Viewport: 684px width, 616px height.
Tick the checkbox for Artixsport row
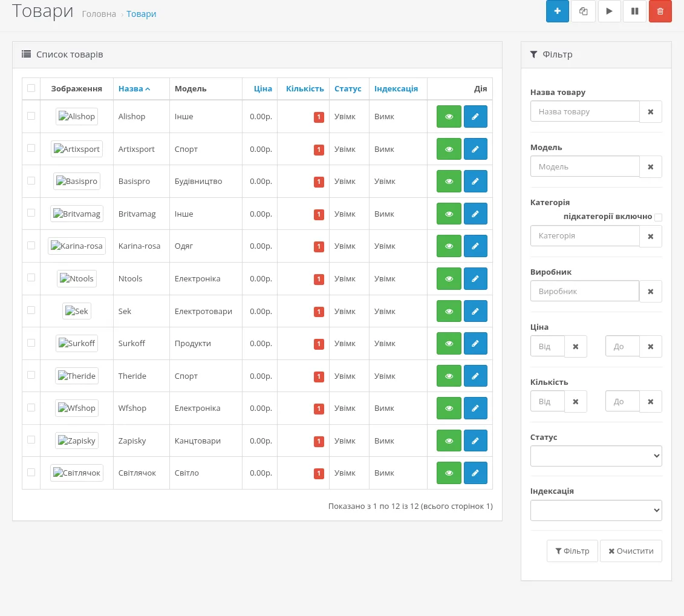(31, 148)
